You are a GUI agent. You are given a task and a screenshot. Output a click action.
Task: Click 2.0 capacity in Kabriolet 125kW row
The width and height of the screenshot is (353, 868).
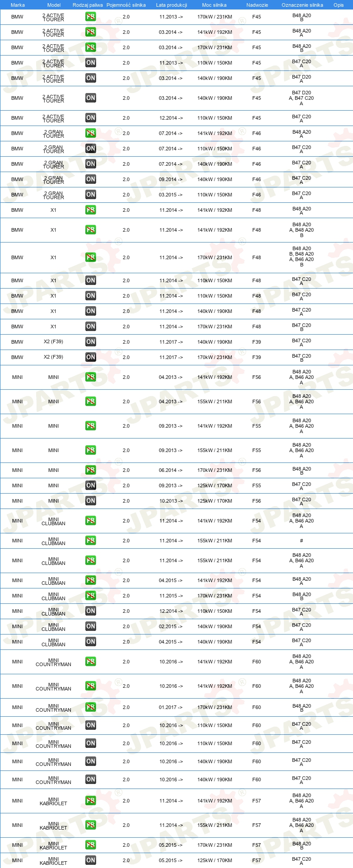pyautogui.click(x=126, y=860)
